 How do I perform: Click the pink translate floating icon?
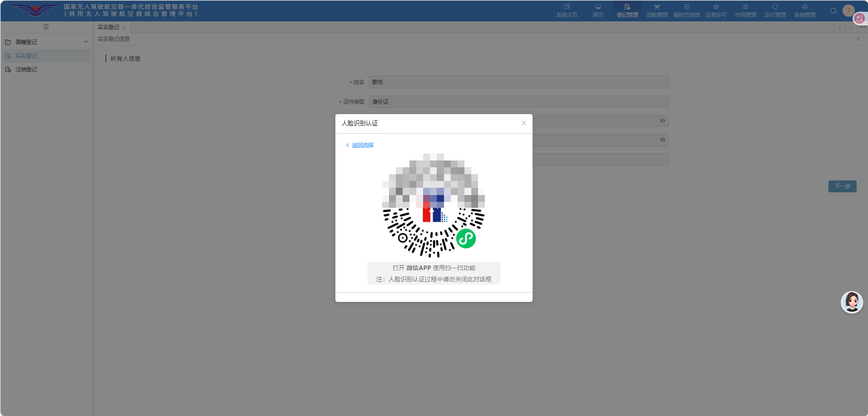(859, 19)
